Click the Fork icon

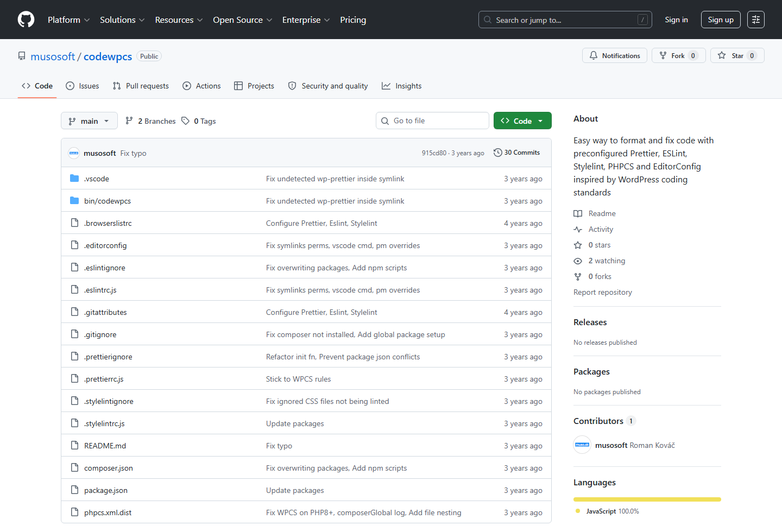point(663,55)
